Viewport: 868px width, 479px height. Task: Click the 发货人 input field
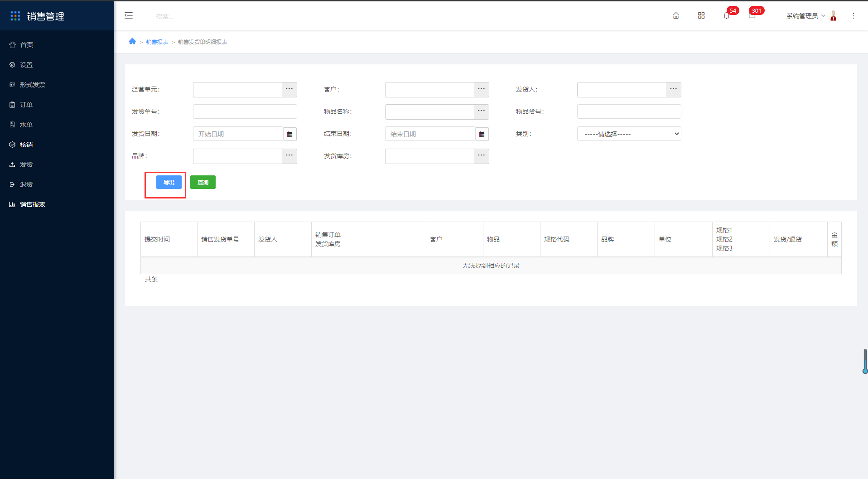622,89
